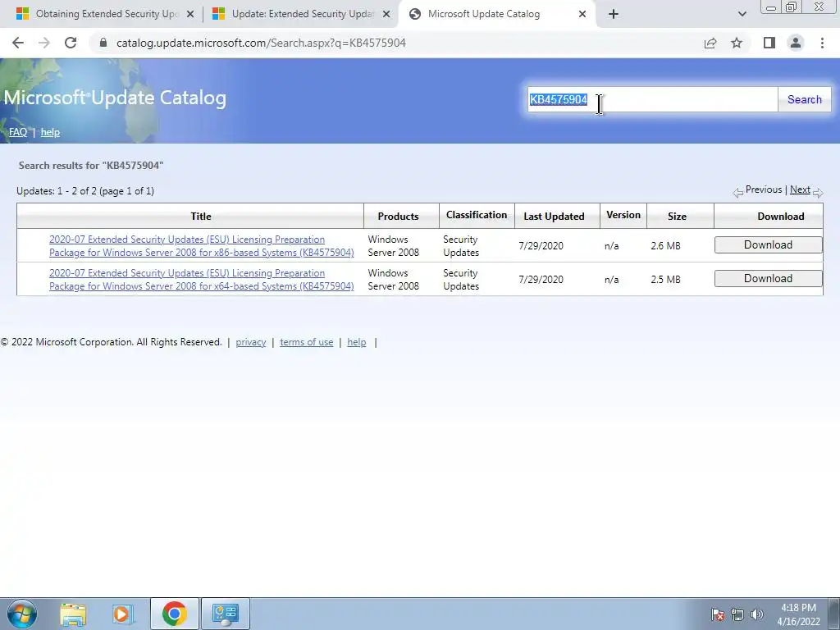Select the Microsoft Update Catalog tab

(495, 14)
